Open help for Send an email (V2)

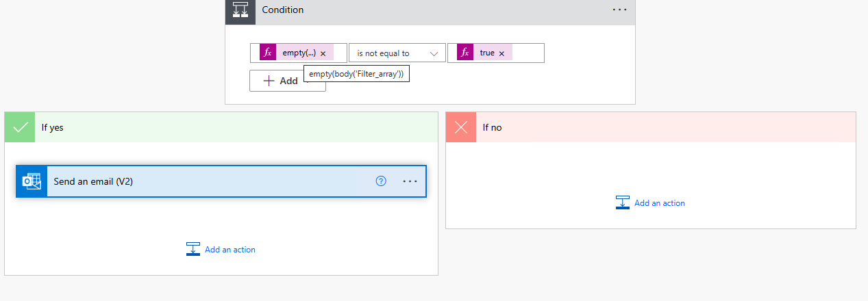click(382, 181)
